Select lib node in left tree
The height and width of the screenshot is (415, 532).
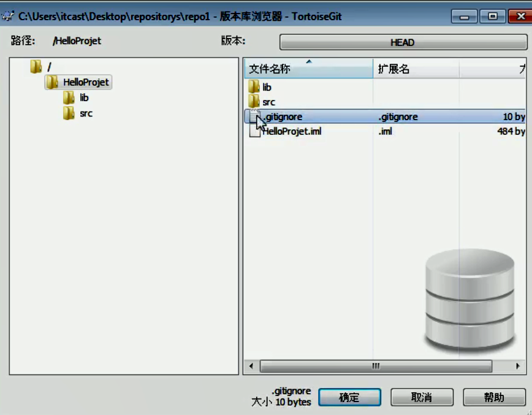pos(84,97)
